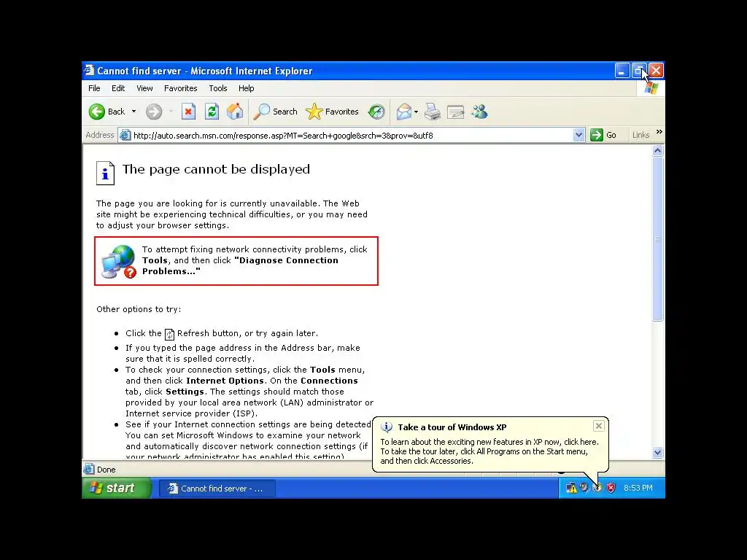Viewport: 747px width, 560px height.
Task: Click the Mail envelope toolbar icon
Action: tap(404, 112)
